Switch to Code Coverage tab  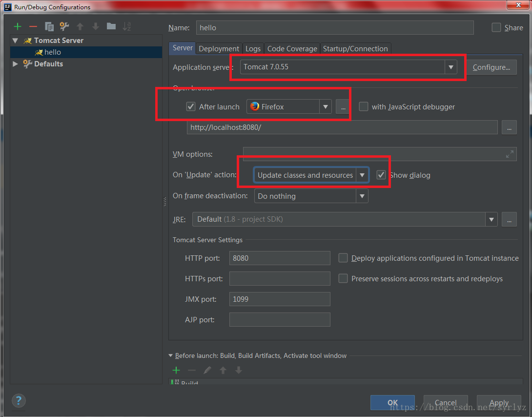[x=292, y=49]
